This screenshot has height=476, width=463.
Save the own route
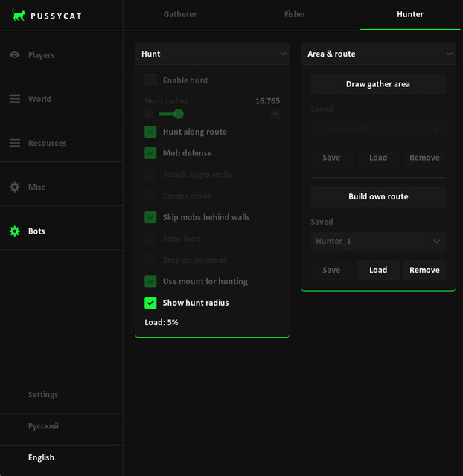(331, 270)
